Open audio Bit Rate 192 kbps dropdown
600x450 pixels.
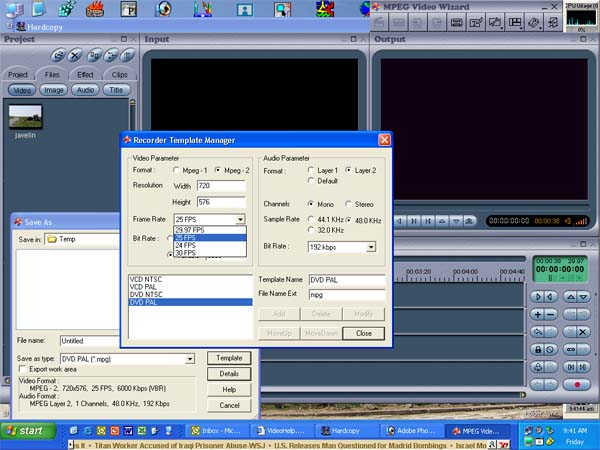(x=371, y=247)
